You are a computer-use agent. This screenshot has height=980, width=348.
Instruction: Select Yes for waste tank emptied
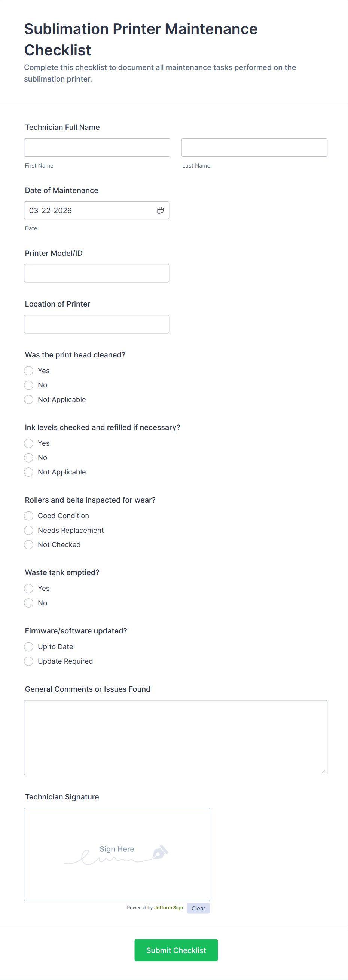(28, 589)
